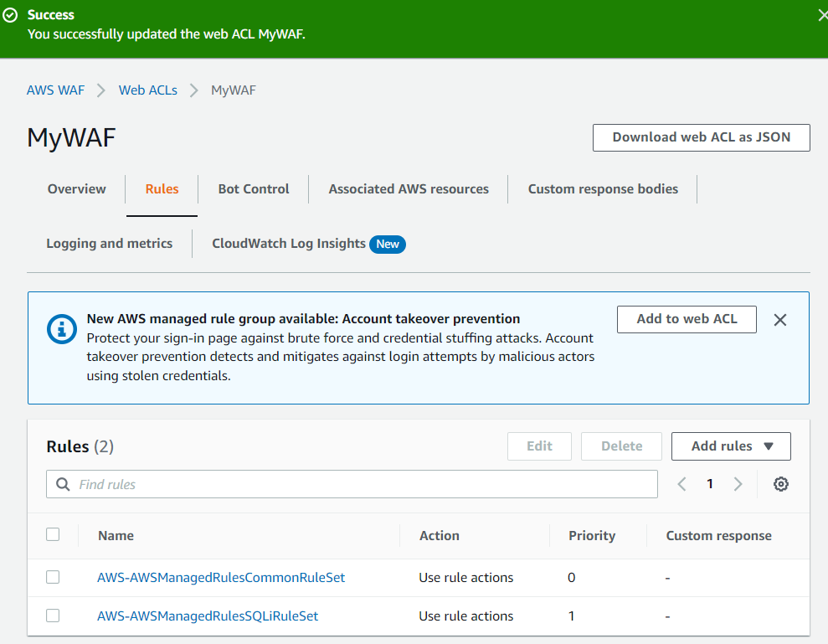Check the AWSManagedRulesSQLiRuleSet row checkbox
The height and width of the screenshot is (644, 828).
point(53,616)
